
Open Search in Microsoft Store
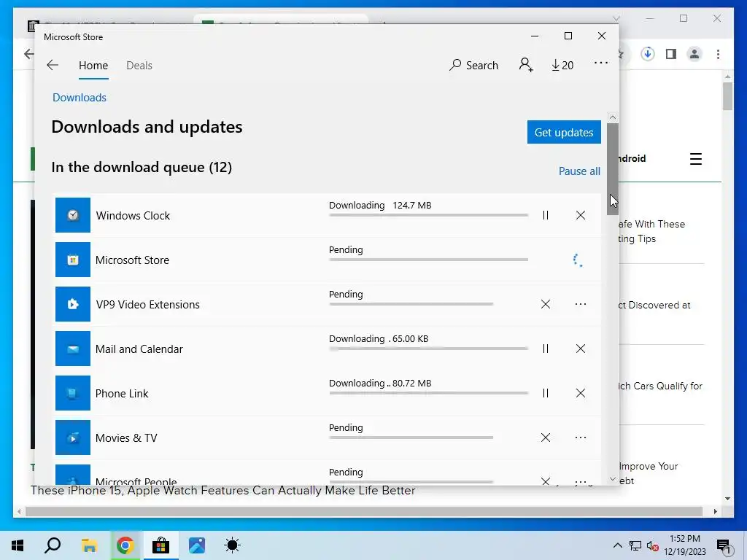473,65
